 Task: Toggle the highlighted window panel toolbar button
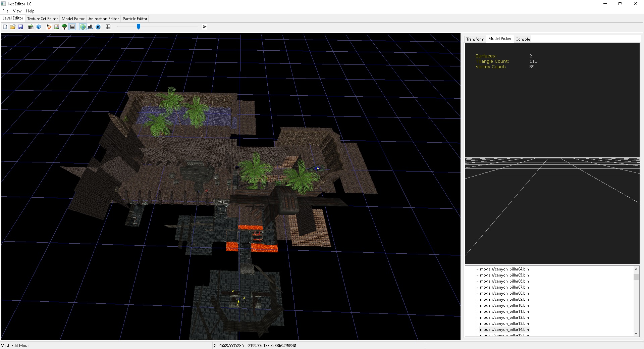[x=72, y=27]
